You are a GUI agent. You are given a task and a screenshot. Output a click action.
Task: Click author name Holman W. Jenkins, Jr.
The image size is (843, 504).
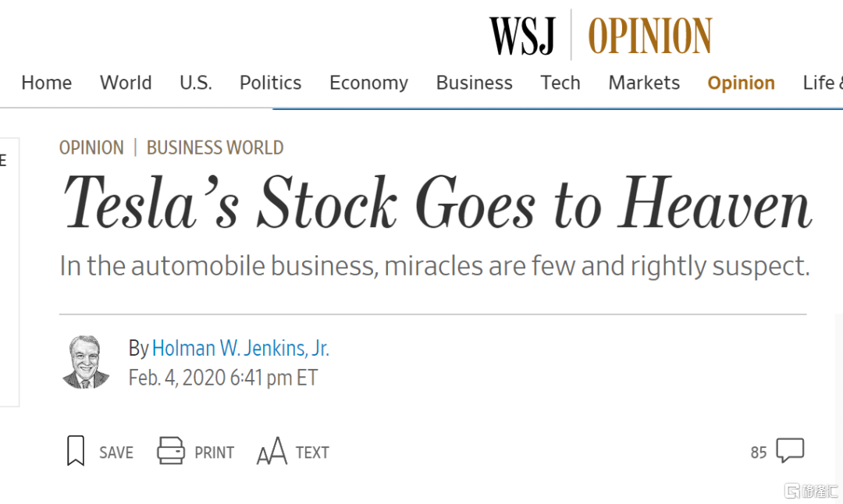point(240,348)
